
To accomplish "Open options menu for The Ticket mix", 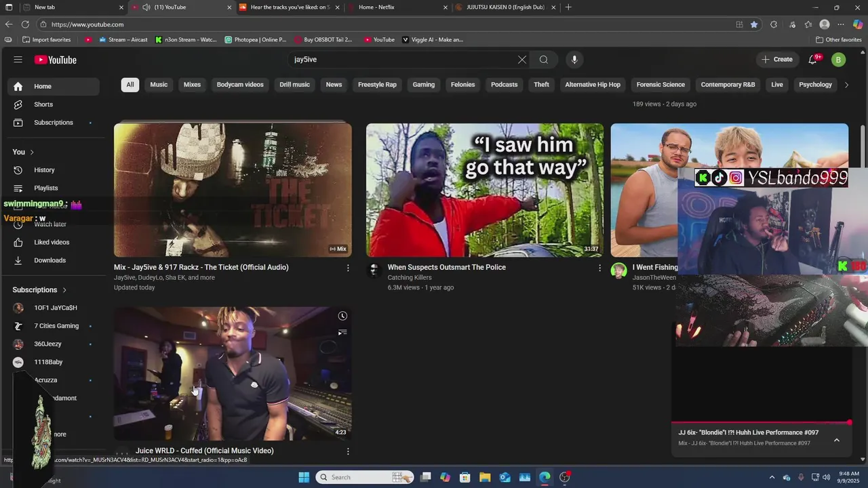I will pyautogui.click(x=348, y=268).
